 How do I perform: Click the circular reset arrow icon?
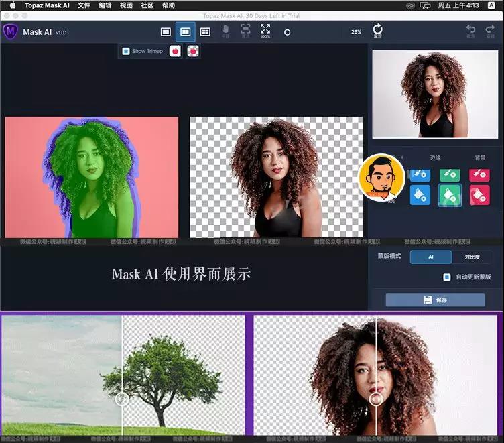click(378, 31)
